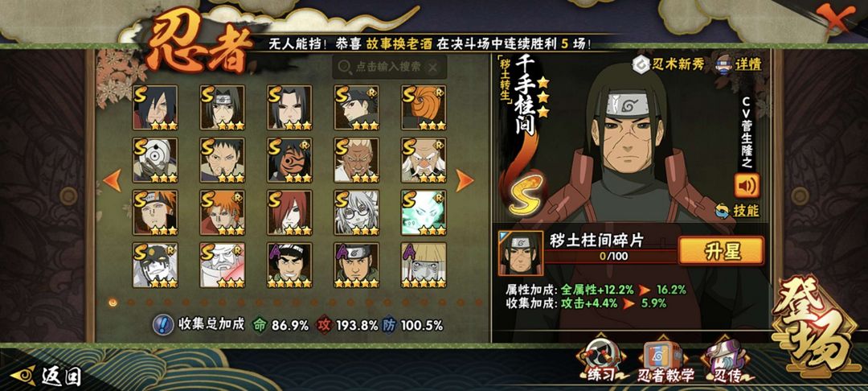Click the fragment progress bar 0/100
Image resolution: width=868 pixels, height=391 pixels.
(611, 256)
